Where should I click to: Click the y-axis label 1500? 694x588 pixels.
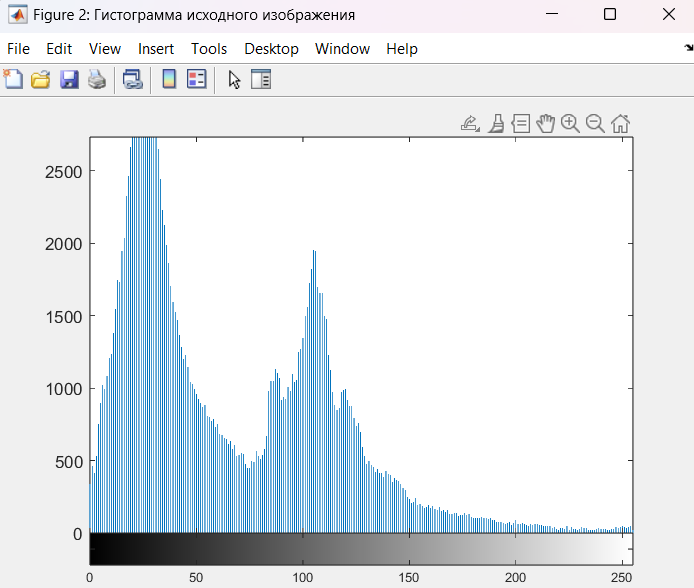(x=64, y=317)
